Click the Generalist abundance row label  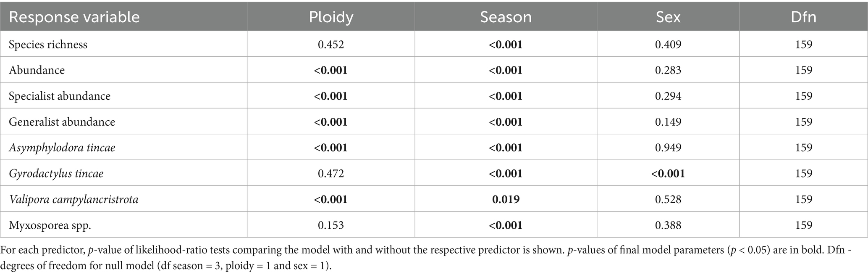62,122
